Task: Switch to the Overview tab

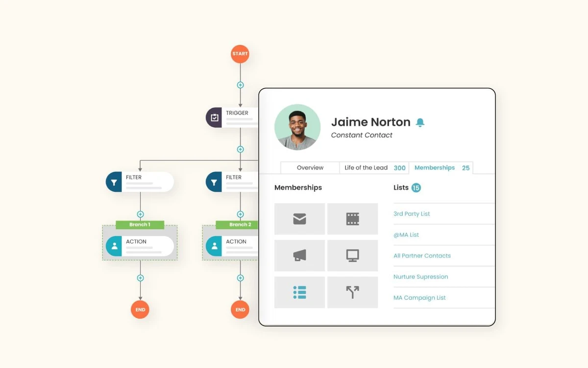Action: coord(310,167)
